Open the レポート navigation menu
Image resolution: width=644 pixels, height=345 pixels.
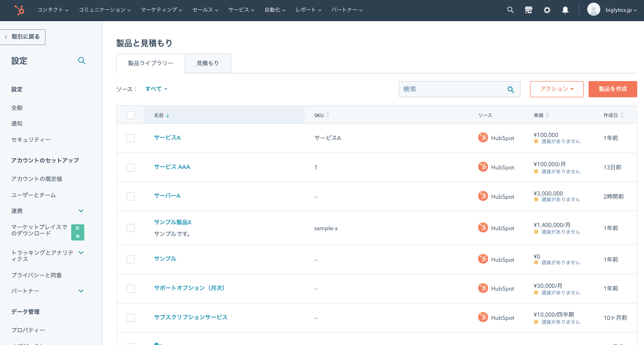308,10
